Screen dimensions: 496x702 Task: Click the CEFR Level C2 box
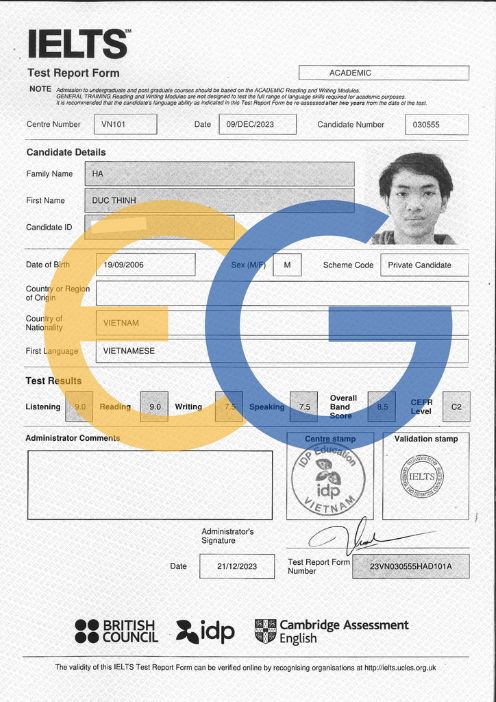[456, 407]
